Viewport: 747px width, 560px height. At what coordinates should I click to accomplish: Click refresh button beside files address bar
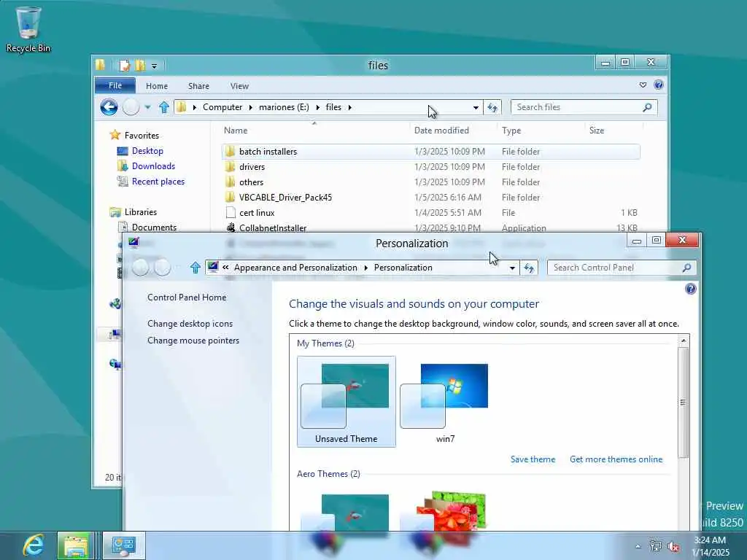(492, 108)
